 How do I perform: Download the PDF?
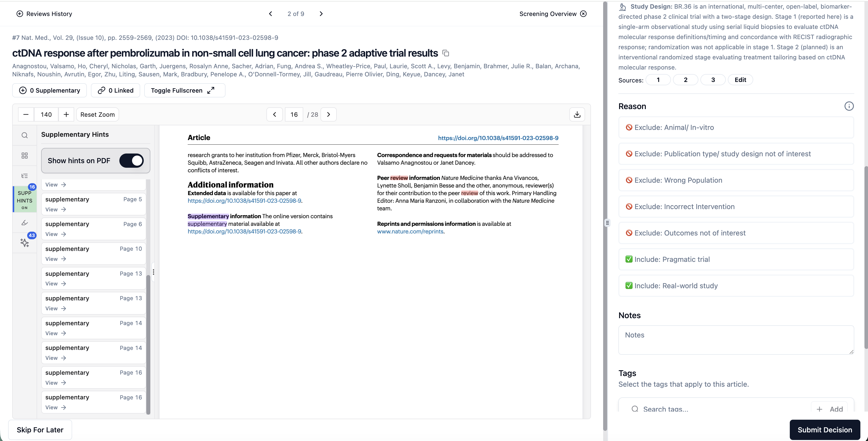(577, 114)
